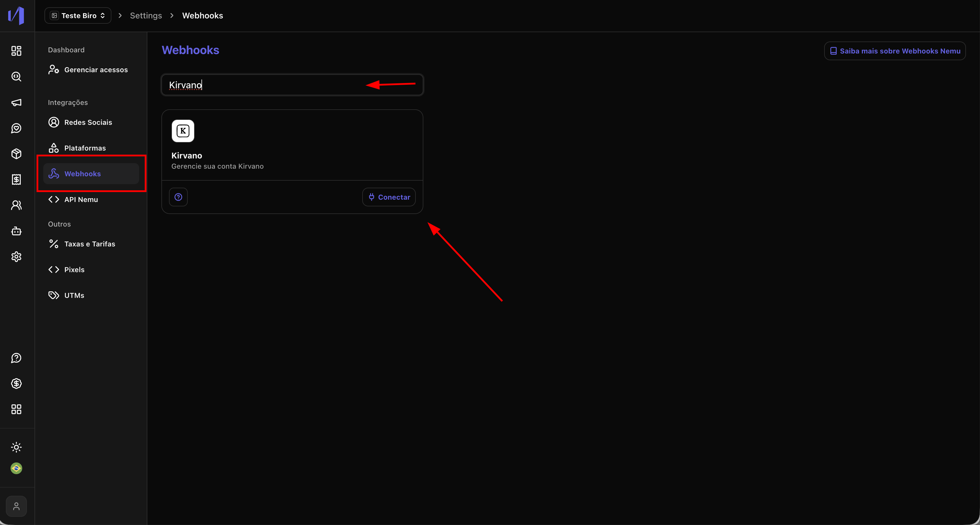Image resolution: width=980 pixels, height=525 pixels.
Task: Open Plataformas in the Integrações section
Action: (85, 148)
